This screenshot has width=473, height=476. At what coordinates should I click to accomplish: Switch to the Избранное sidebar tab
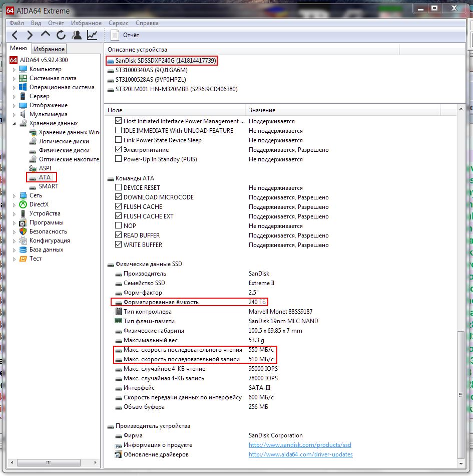pyautogui.click(x=49, y=49)
